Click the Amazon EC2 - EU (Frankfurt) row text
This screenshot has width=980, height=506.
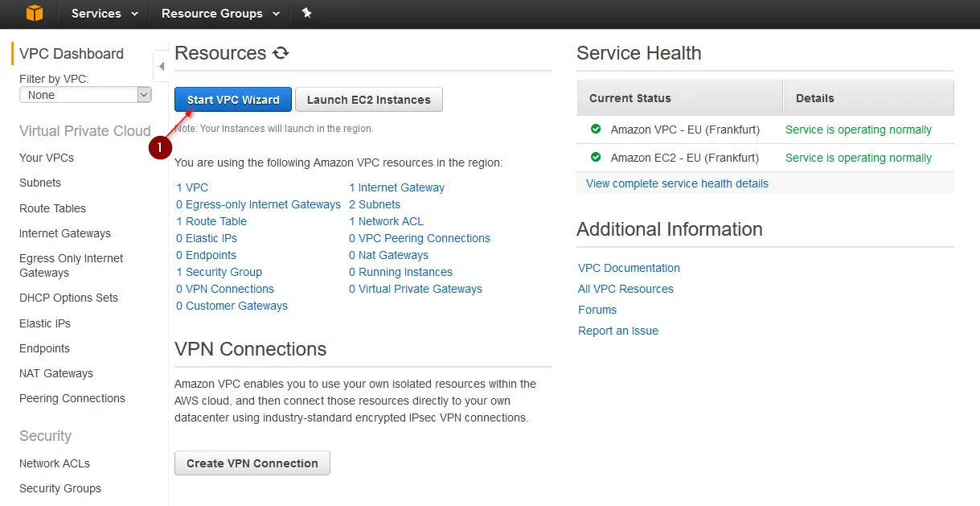point(685,158)
